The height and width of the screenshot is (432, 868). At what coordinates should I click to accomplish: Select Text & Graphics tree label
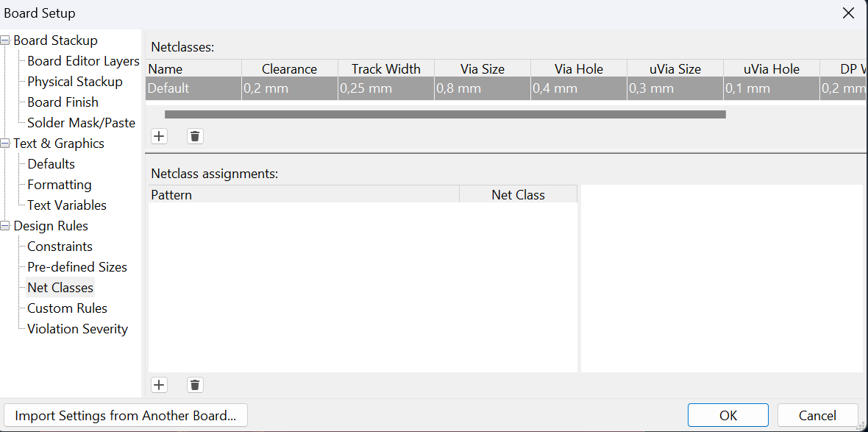[x=59, y=144]
